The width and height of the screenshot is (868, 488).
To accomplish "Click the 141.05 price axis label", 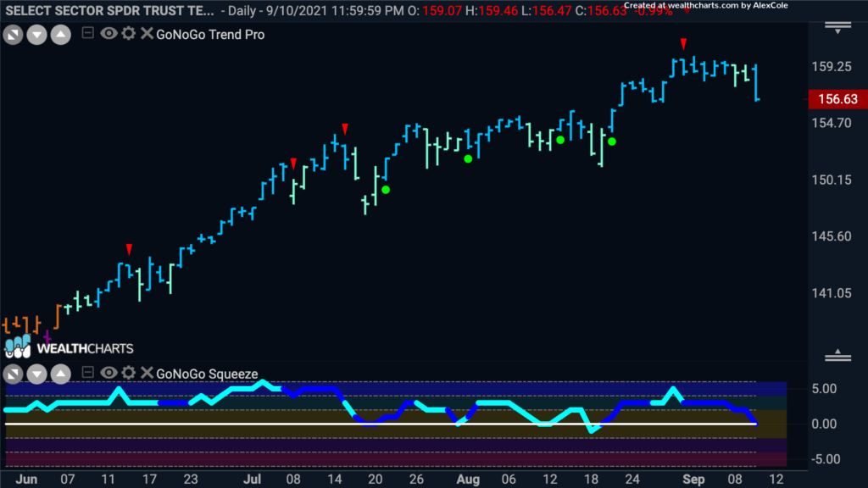I will click(832, 292).
